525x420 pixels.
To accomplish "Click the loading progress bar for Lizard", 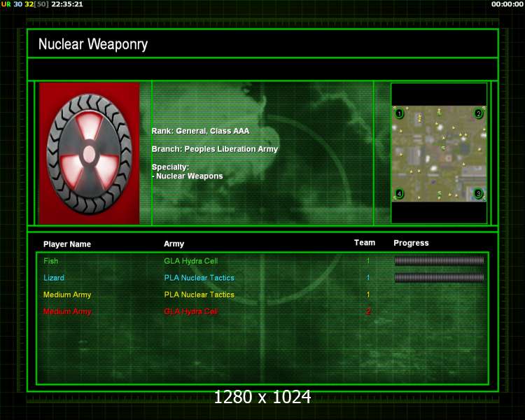I will 439,277.
